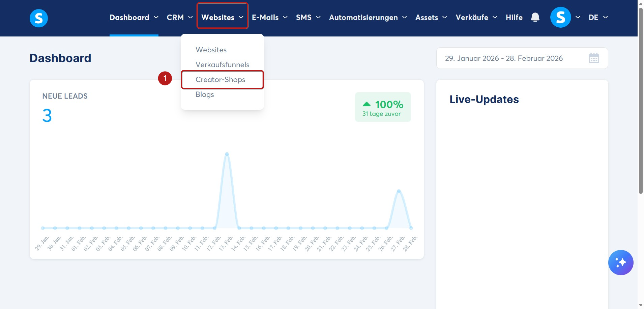Select CRM in the navigation bar

point(175,17)
